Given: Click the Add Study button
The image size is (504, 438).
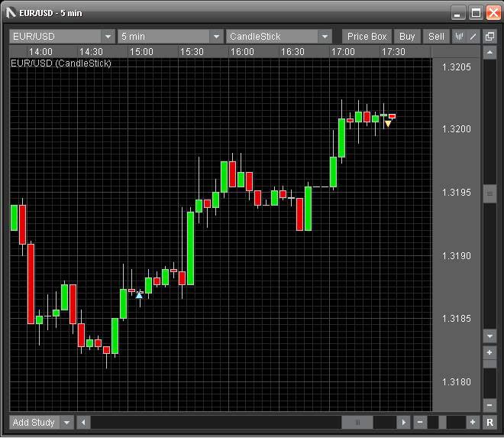Looking at the screenshot, I should [34, 422].
